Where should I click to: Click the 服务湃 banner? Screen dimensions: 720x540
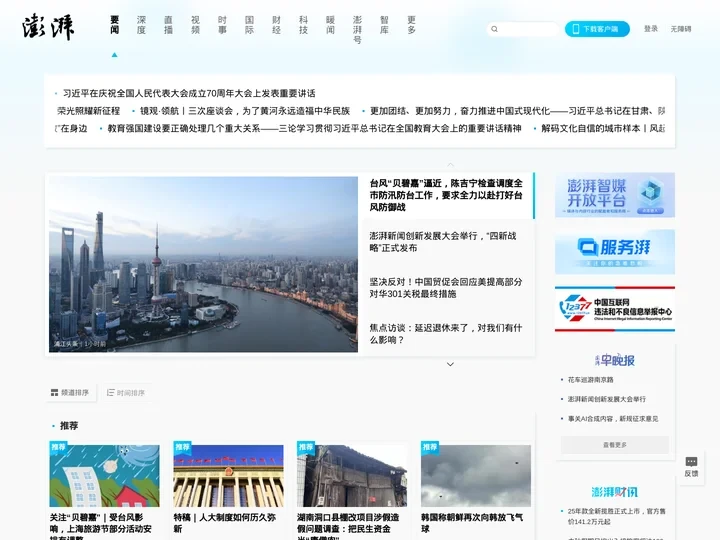[x=615, y=252]
